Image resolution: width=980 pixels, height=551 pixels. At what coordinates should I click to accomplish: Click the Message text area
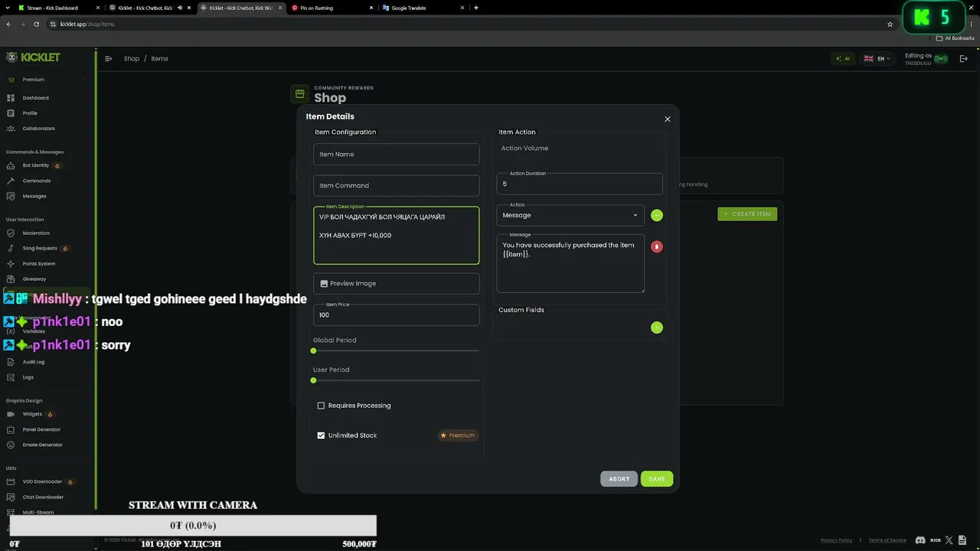coord(570,264)
